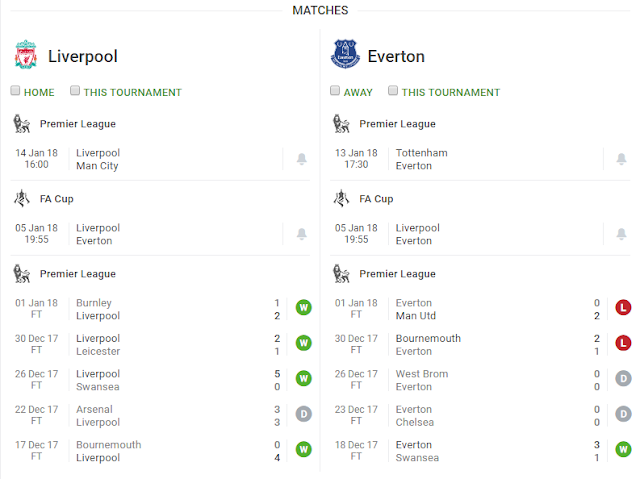Check Liverpool's THIS TOURNAMENT checkbox
Image resolution: width=640 pixels, height=479 pixels.
click(75, 90)
